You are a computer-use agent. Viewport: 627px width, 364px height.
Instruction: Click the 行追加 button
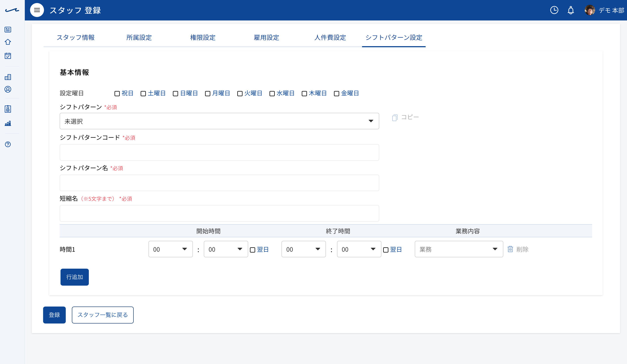coord(75,277)
